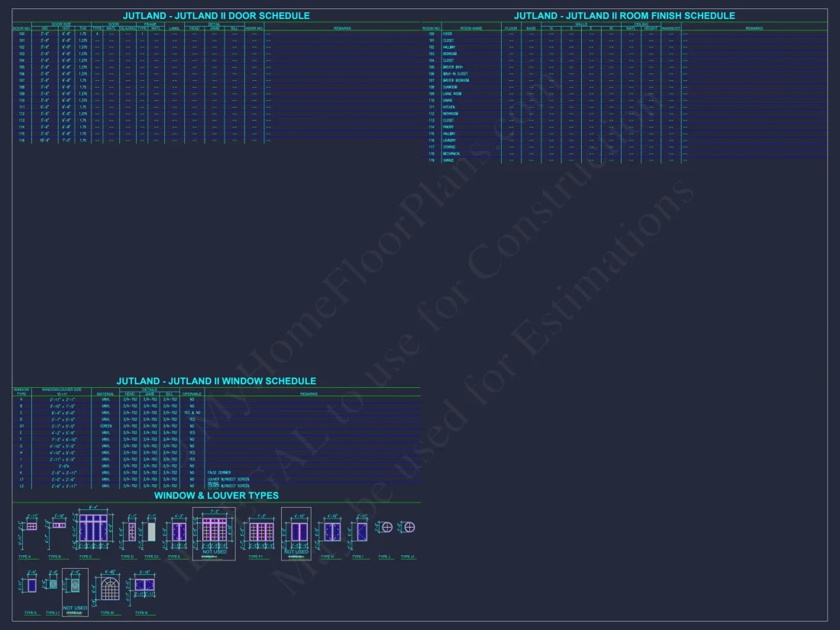The image size is (840, 630).
Task: Click the Kitchen room name cell
Action: 449,108
